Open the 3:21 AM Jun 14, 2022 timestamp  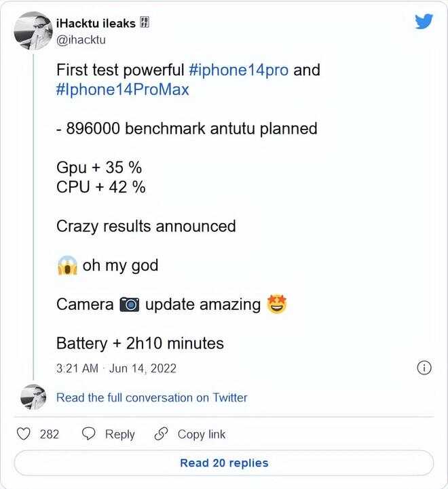[117, 368]
